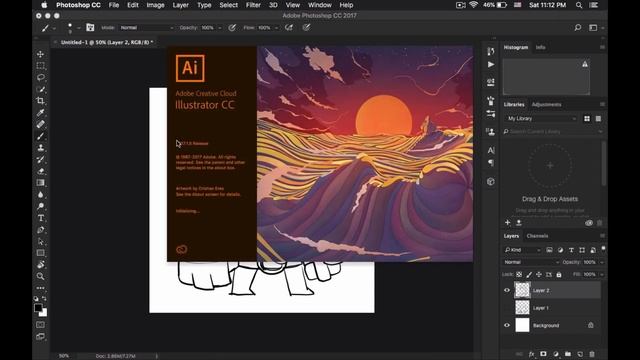Show Layer 1 visibility box
Image resolution: width=640 pixels, height=360 pixels.
(x=507, y=308)
